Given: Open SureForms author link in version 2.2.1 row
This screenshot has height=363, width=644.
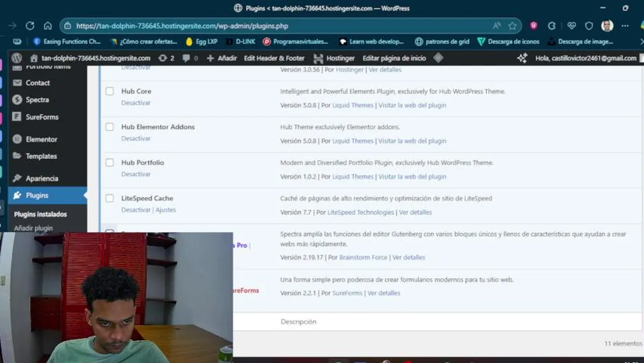Looking at the screenshot, I should [x=347, y=293].
